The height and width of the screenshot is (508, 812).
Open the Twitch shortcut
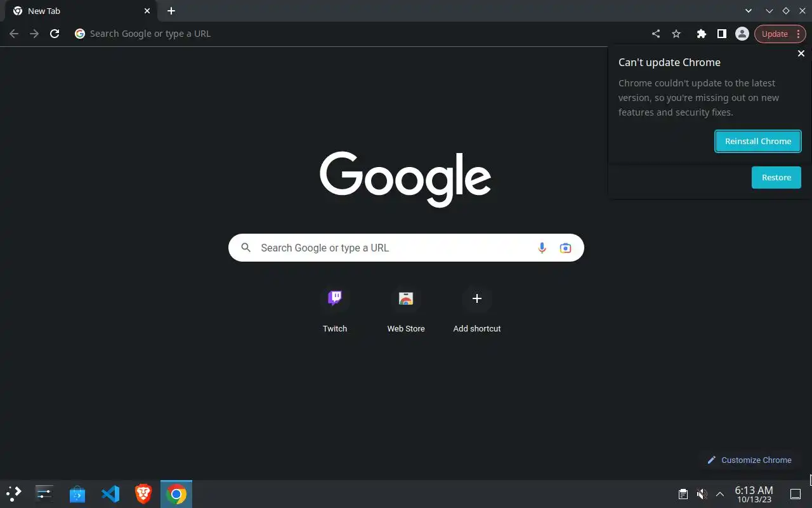coord(335,309)
